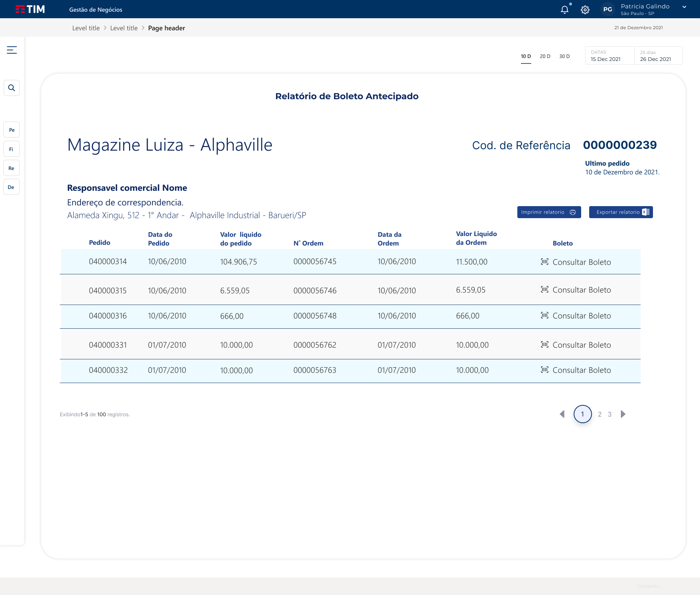Click the TIM logo
Screen dimensions: 700x595
tap(30, 9)
